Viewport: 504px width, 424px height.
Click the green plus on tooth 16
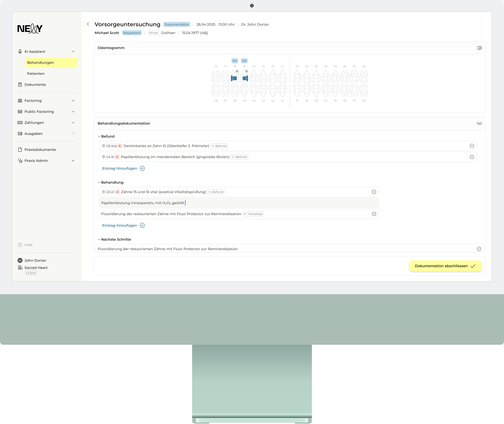pos(237,71)
